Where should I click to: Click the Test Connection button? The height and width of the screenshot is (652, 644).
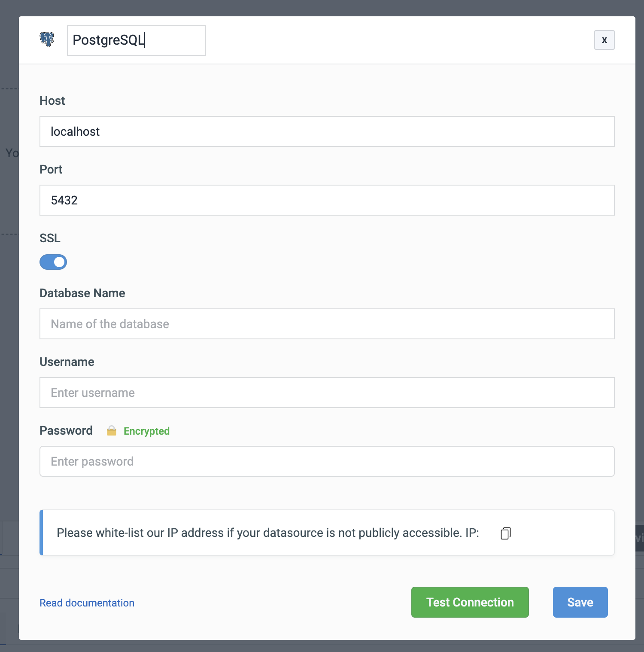[x=469, y=602]
